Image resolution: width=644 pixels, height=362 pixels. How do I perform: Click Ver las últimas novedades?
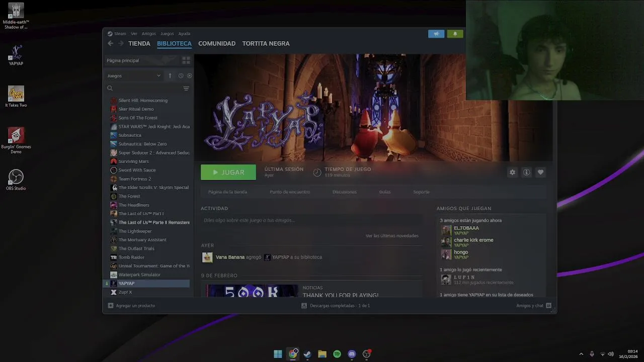(392, 236)
